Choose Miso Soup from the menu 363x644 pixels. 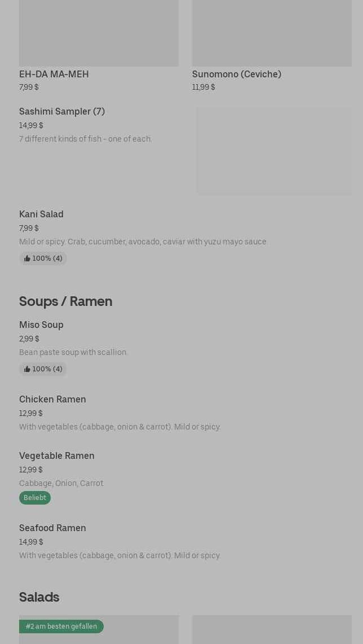pyautogui.click(x=41, y=325)
